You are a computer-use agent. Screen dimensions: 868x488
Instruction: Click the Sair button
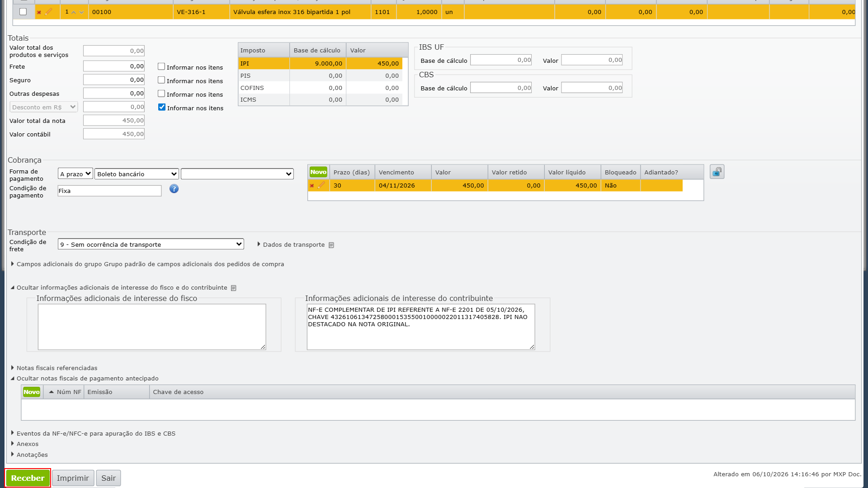(x=108, y=478)
